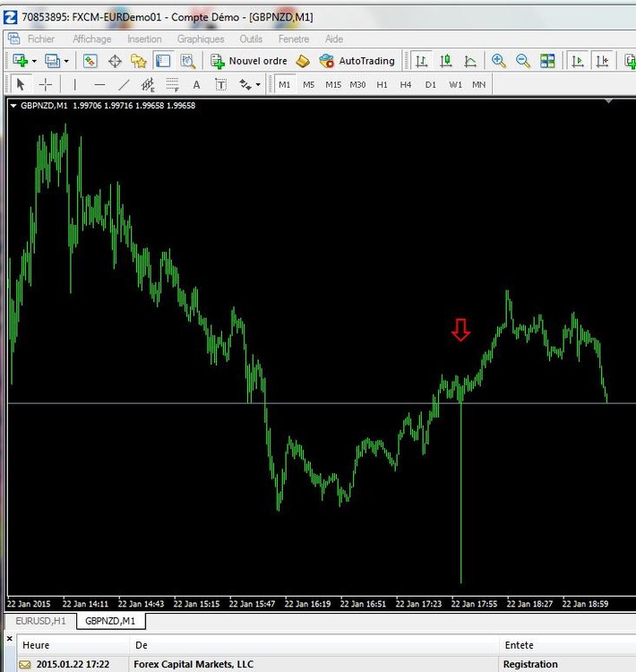Open the Aide menu
Viewport: 636px width, 672px height.
click(334, 39)
